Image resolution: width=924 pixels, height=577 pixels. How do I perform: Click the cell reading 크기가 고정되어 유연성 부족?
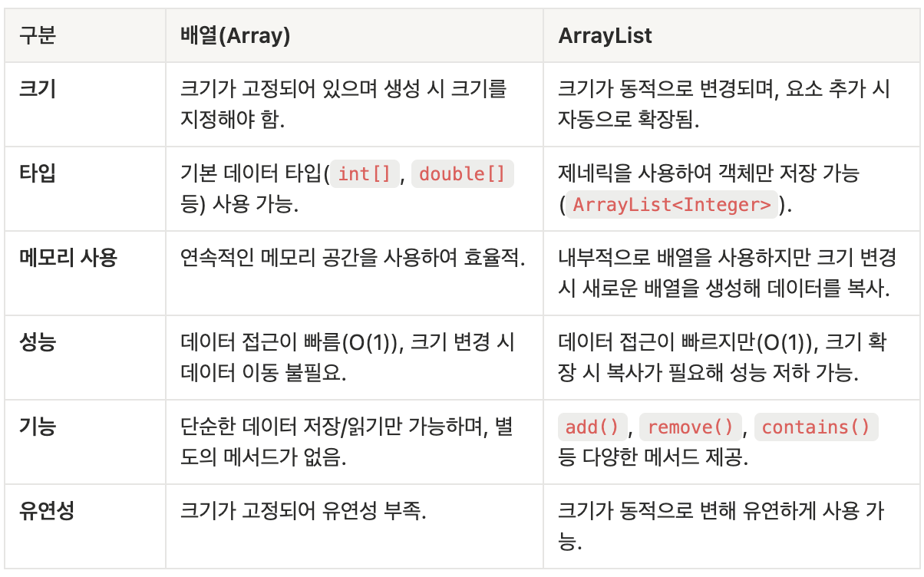pyautogui.click(x=355, y=526)
